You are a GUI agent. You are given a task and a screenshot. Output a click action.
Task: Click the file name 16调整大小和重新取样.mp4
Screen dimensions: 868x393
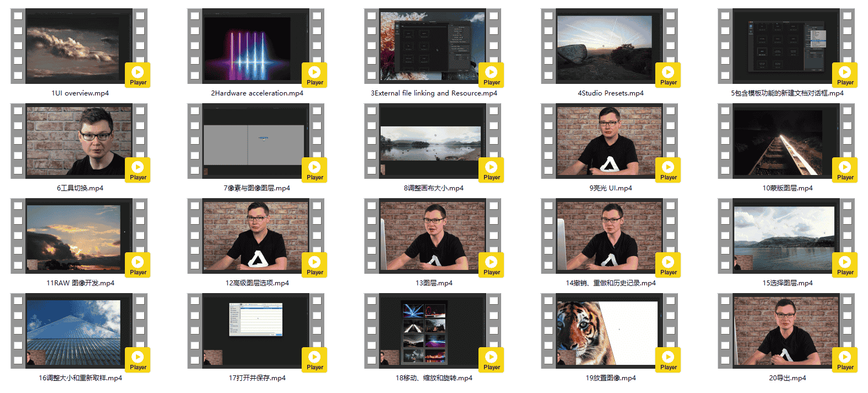click(x=80, y=378)
